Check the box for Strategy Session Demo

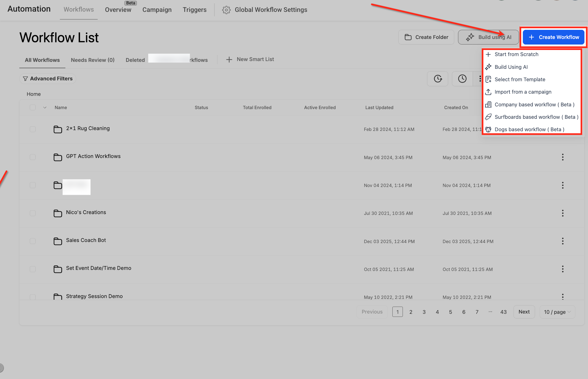tap(33, 297)
